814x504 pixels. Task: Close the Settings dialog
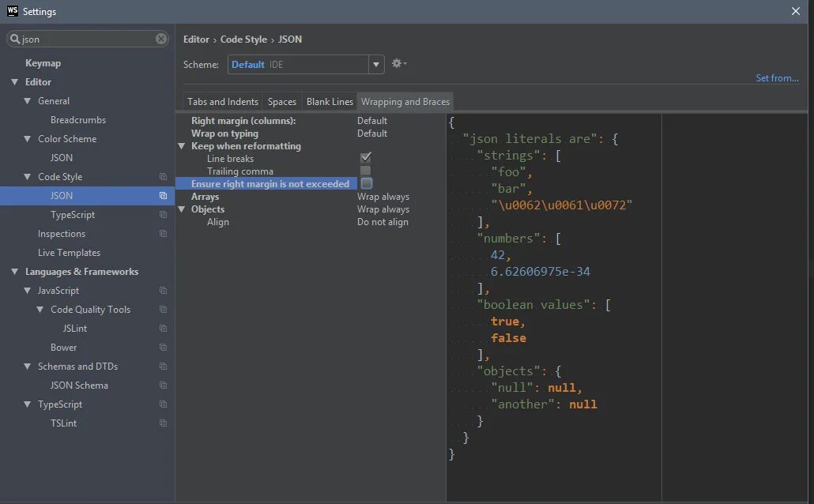coord(795,11)
